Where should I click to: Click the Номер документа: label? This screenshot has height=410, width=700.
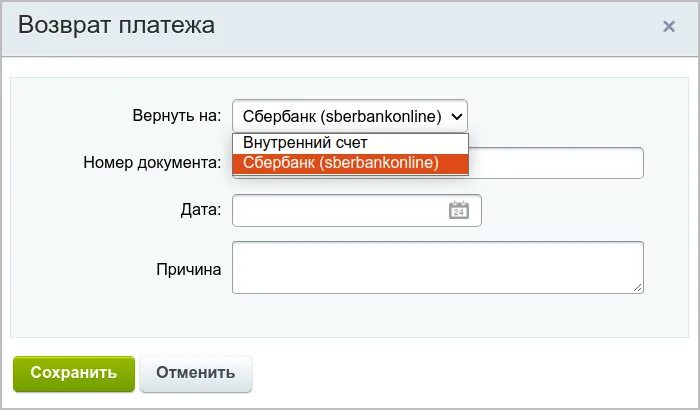click(152, 163)
